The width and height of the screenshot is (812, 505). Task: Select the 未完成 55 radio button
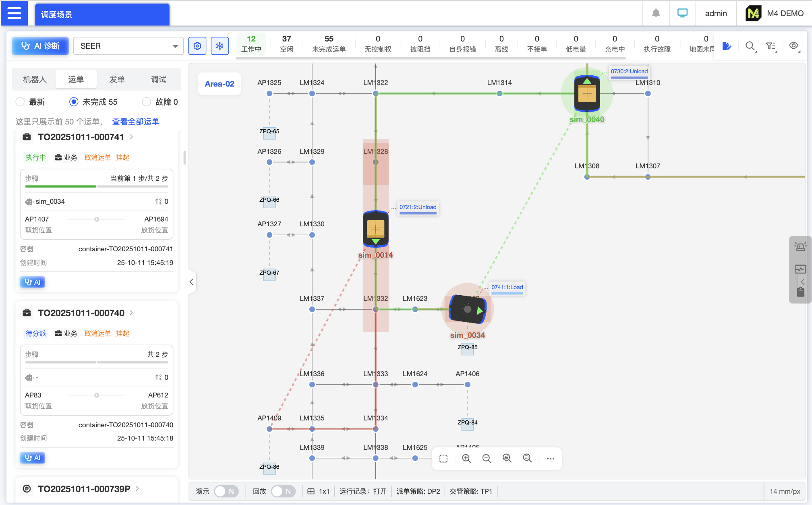click(73, 102)
